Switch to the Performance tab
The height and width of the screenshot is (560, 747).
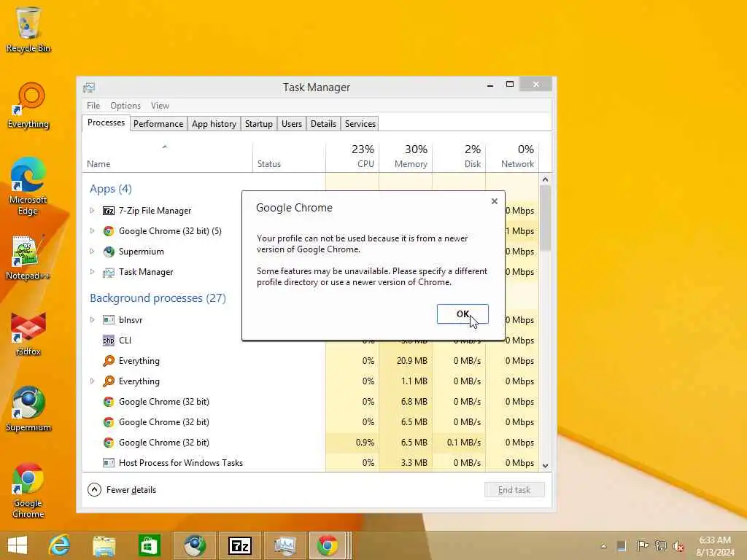tap(158, 124)
